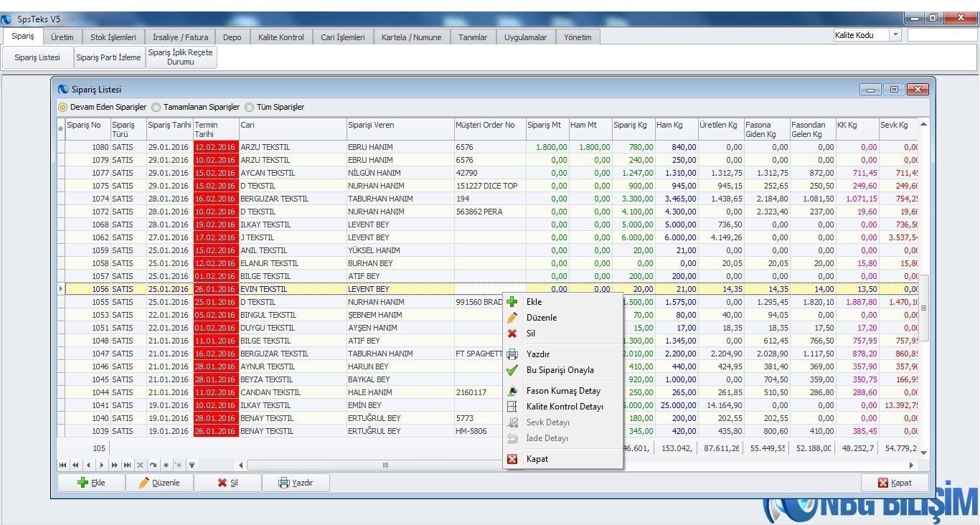The height and width of the screenshot is (525, 980).
Task: Click the navigator bookmark asterisk icon
Action: [166, 465]
